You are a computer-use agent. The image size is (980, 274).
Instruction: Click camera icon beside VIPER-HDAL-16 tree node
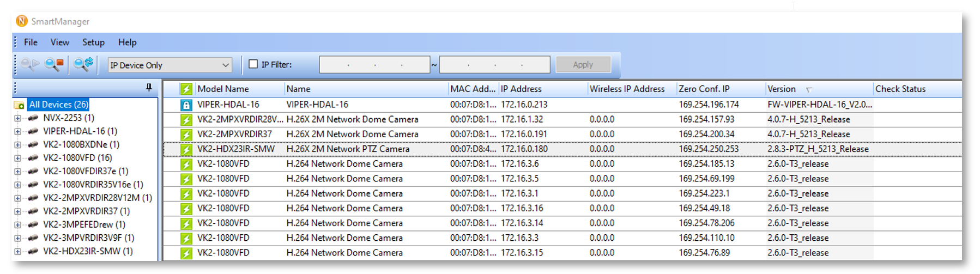coord(33,131)
